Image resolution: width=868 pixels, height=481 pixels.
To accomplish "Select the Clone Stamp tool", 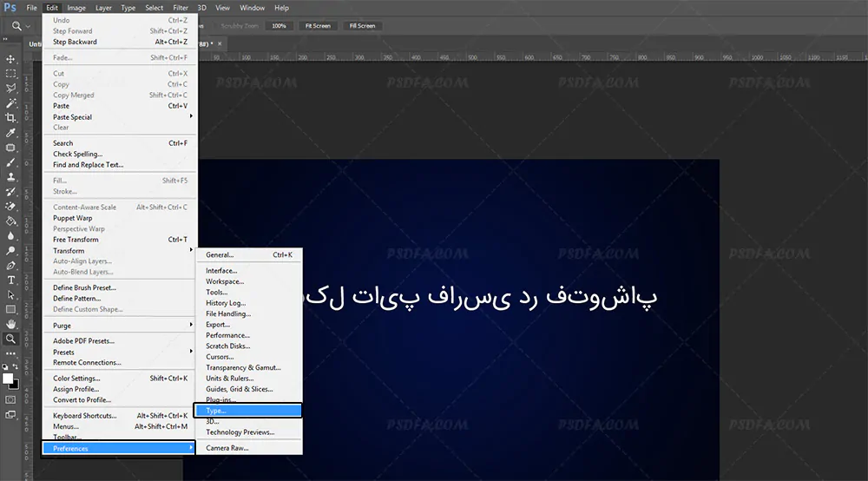I will coord(10,177).
